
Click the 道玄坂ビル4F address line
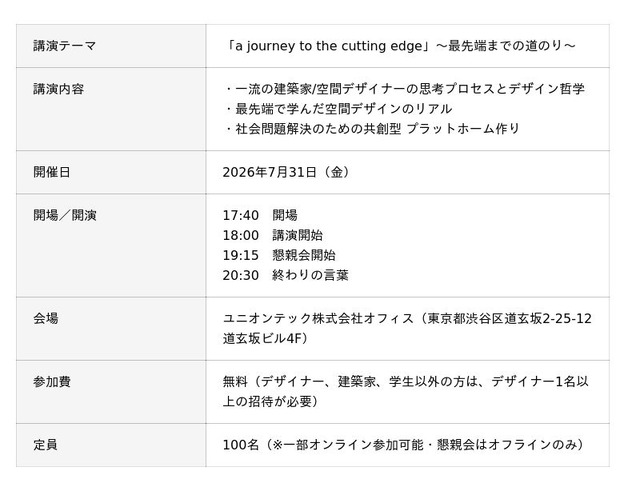265,338
